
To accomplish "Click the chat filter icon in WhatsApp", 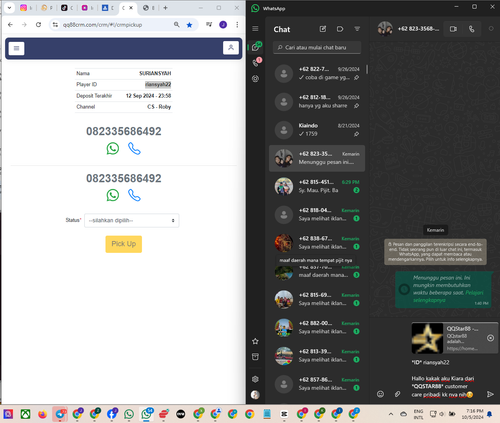I will (x=357, y=29).
